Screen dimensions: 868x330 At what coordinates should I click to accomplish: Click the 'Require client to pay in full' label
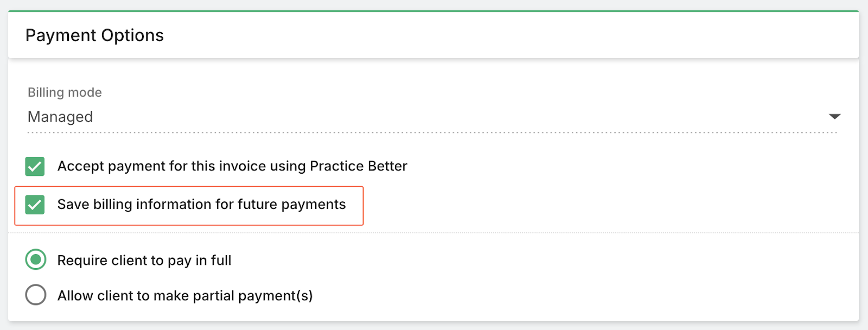(x=144, y=261)
